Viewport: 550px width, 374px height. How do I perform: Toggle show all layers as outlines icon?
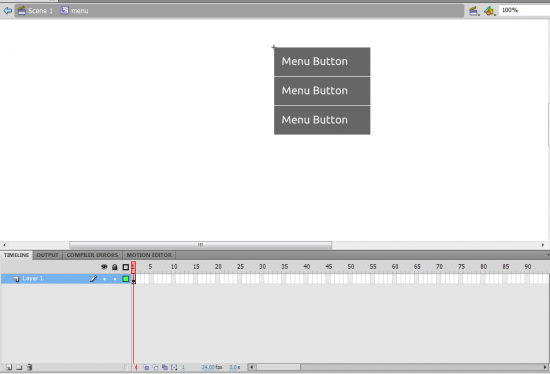coord(126,267)
